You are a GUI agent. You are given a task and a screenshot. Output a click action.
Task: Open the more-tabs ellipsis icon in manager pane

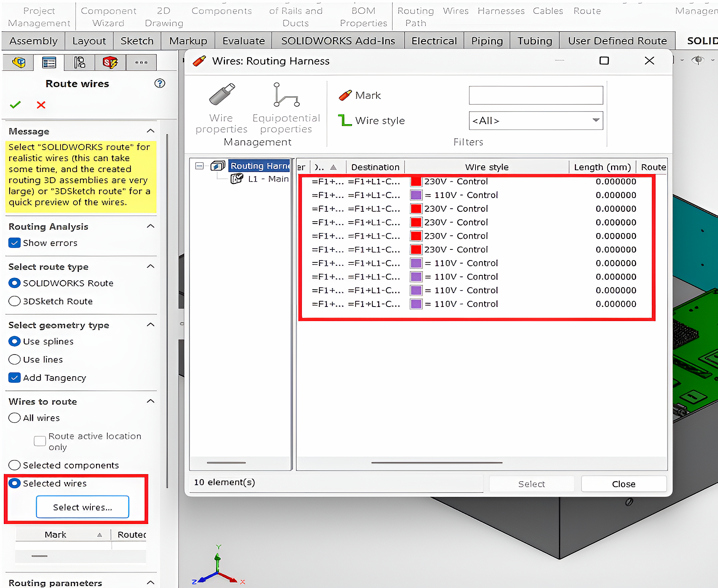tap(141, 62)
